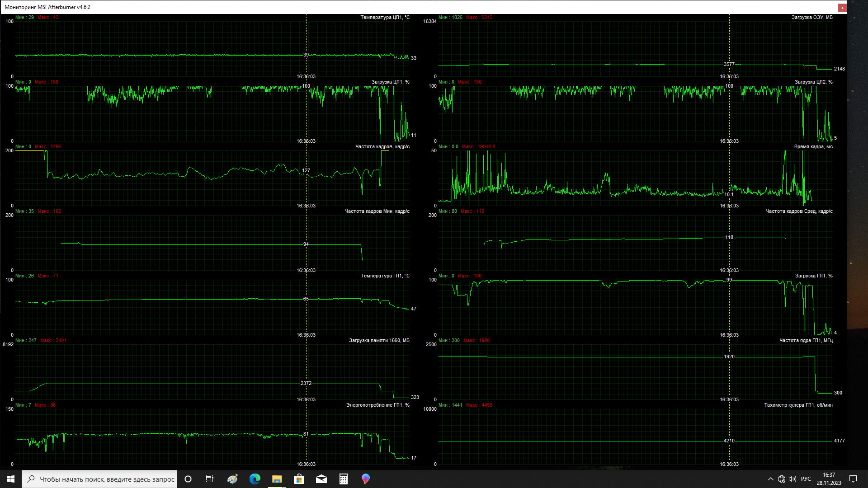
Task: Open the volume speaker tray icon
Action: [x=793, y=479]
